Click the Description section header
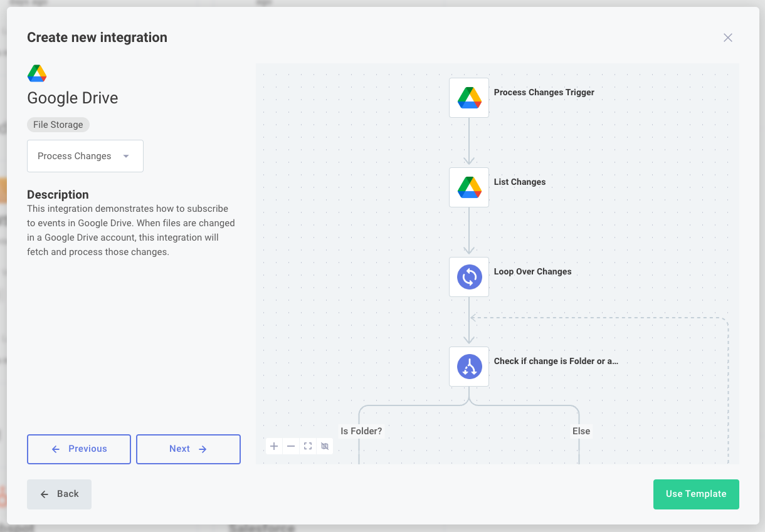The image size is (765, 532). coord(58,195)
